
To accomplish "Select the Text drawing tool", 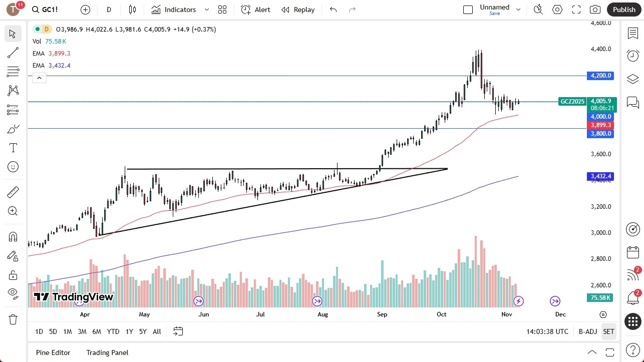I will pos(13,147).
